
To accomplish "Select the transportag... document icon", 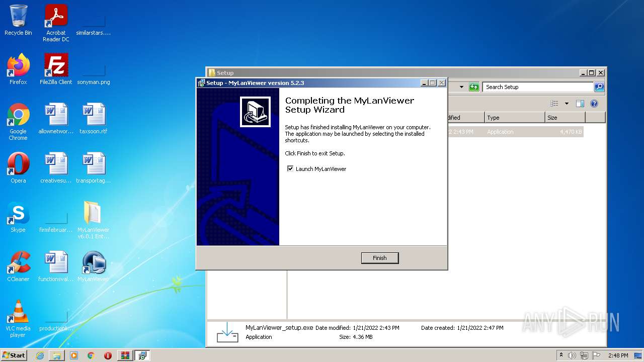I will pyautogui.click(x=94, y=168).
